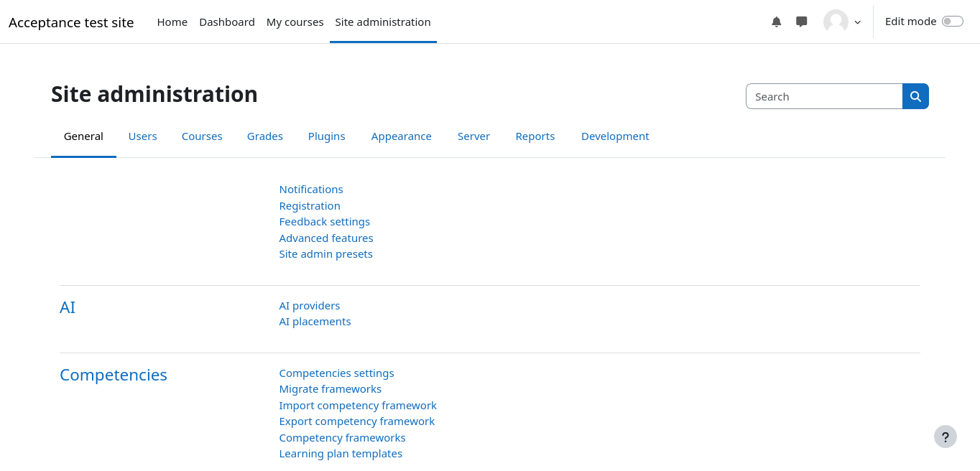Navigate to My courses
Screen dimensions: 980x471
coord(295,22)
